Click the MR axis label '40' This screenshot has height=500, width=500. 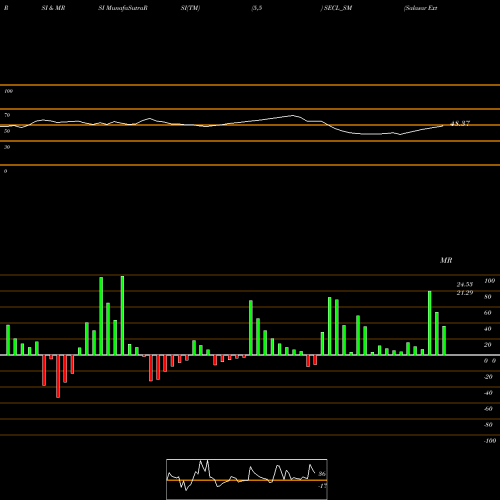pyautogui.click(x=488, y=329)
